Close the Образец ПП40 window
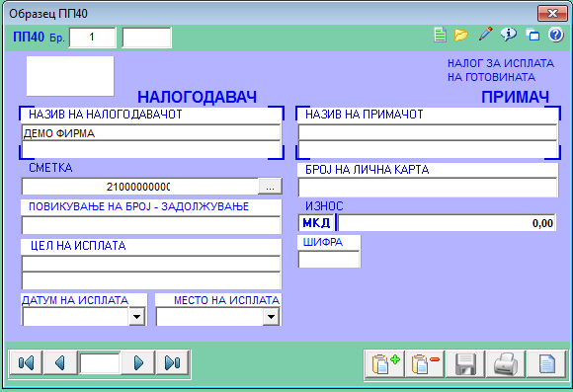This screenshot has height=392, width=573. pos(552,14)
